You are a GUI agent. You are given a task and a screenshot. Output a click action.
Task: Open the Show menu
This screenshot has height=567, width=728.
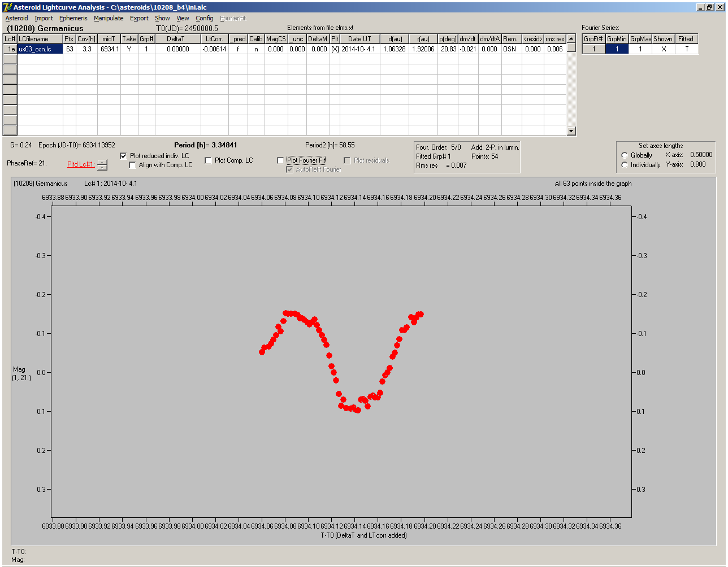point(162,18)
